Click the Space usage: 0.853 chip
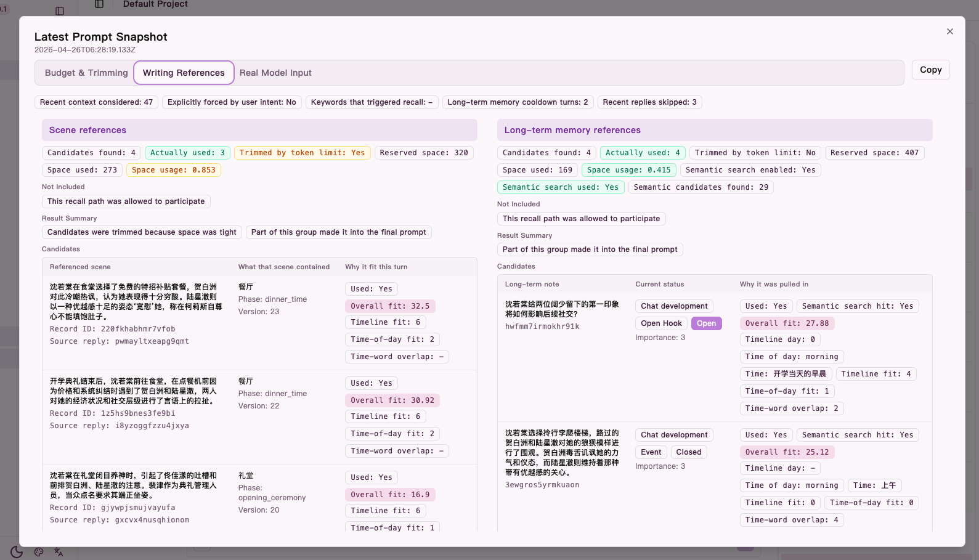Image resolution: width=979 pixels, height=560 pixels. 173,170
